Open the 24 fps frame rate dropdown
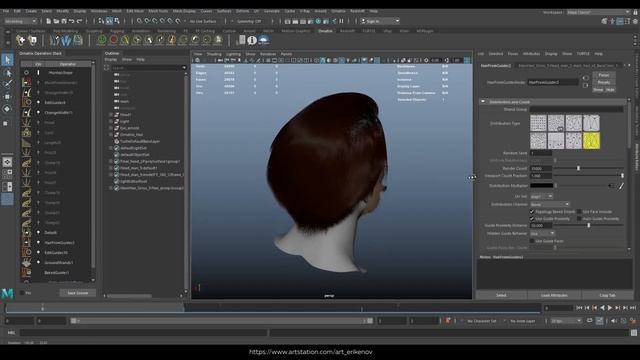The height and width of the screenshot is (360, 640). tap(566, 321)
